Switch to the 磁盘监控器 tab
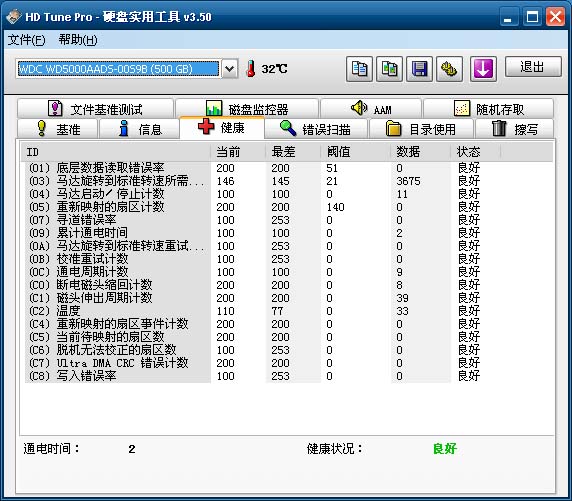 pos(247,109)
